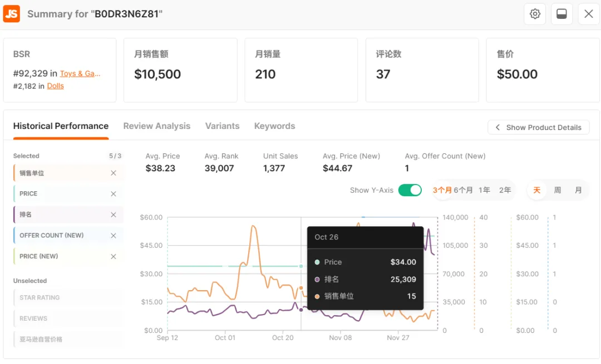Click the Oct 26 data point on the orange sales line
Screen dimensions: 601x364
click(x=301, y=288)
